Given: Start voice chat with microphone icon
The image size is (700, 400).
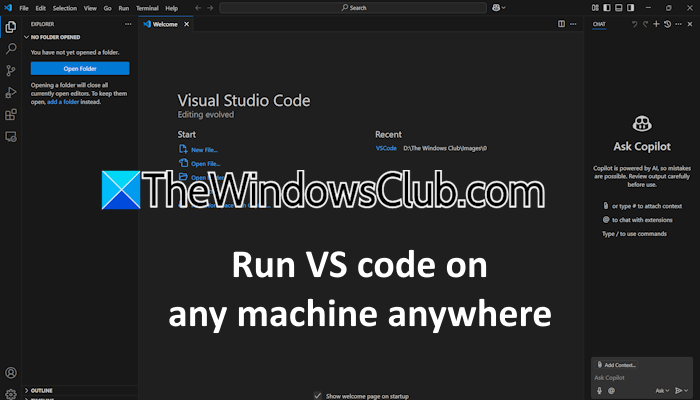Looking at the screenshot, I should point(600,391).
